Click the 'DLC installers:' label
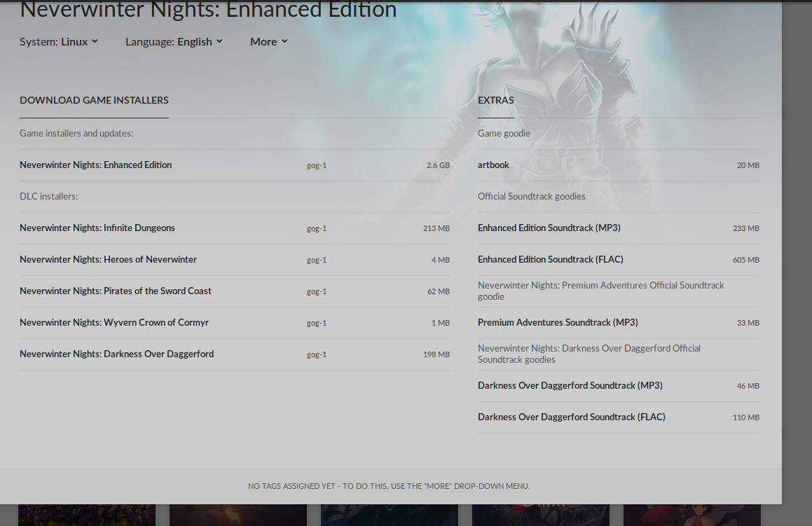 [x=48, y=197]
